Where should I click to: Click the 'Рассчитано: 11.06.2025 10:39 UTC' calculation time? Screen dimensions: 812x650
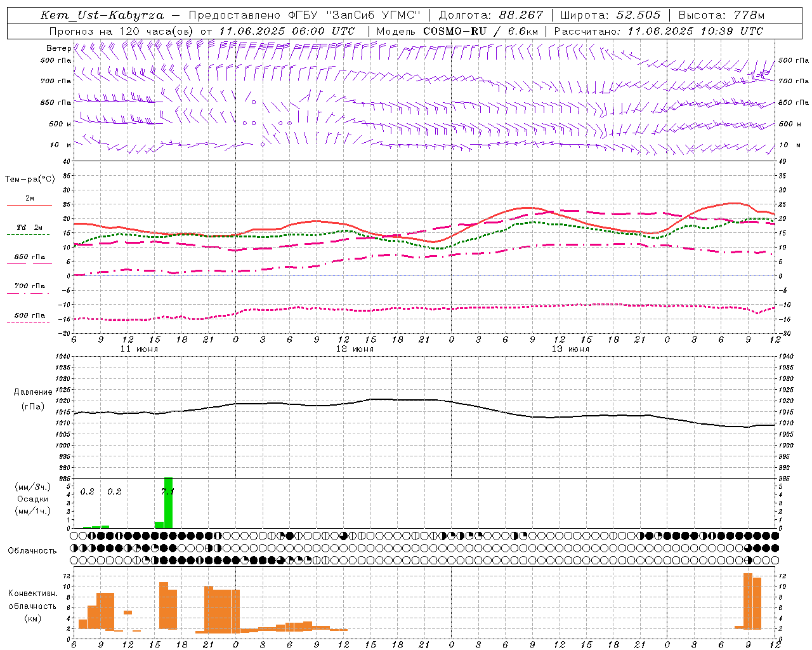pos(658,31)
